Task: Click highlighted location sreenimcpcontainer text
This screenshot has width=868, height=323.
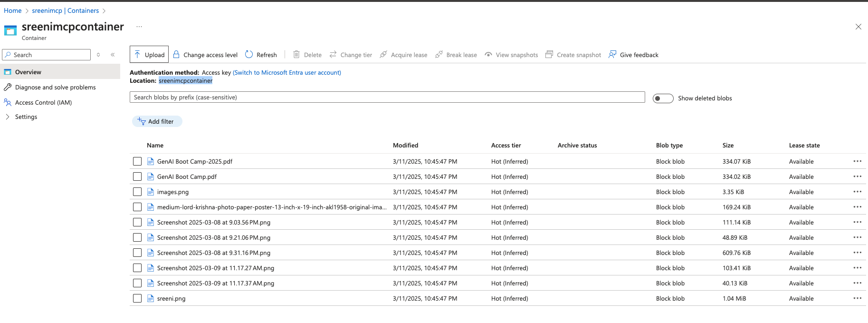Action: click(x=185, y=80)
